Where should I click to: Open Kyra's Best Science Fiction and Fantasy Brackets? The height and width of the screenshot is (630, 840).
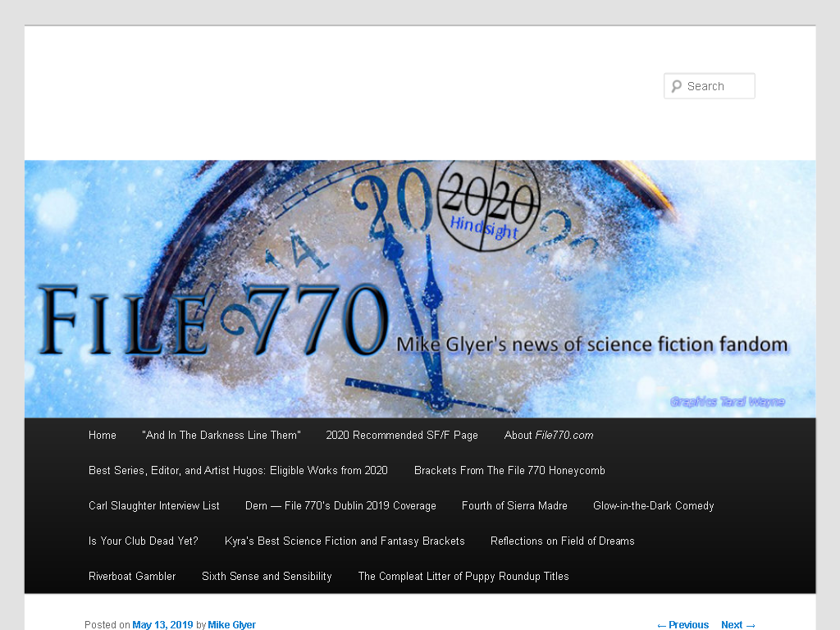tap(345, 541)
